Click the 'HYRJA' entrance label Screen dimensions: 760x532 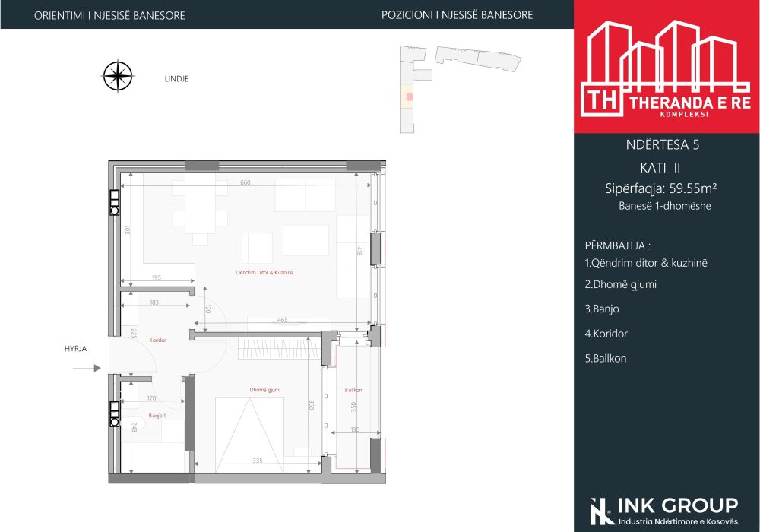pos(75,348)
